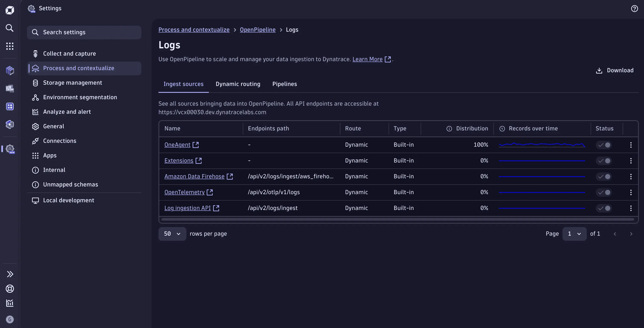Click OpenPipeline breadcrumb link
The image size is (644, 328).
[x=258, y=30]
